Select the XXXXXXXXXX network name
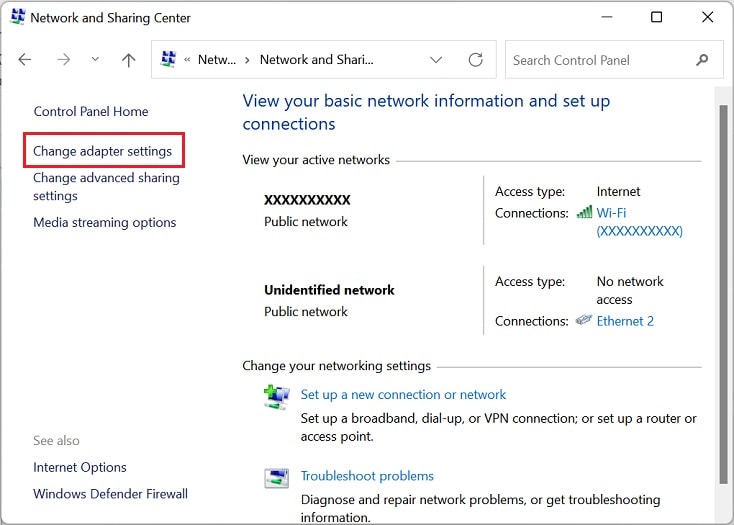The width and height of the screenshot is (734, 525). click(307, 200)
